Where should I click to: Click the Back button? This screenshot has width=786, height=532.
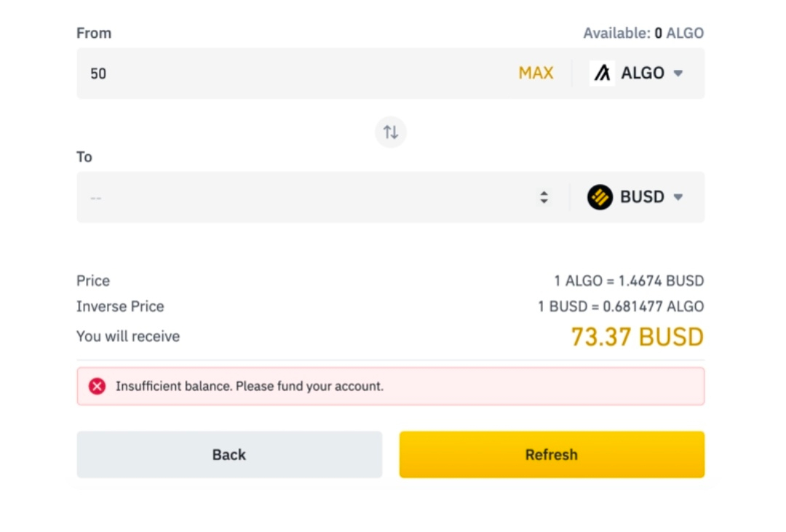(x=229, y=455)
